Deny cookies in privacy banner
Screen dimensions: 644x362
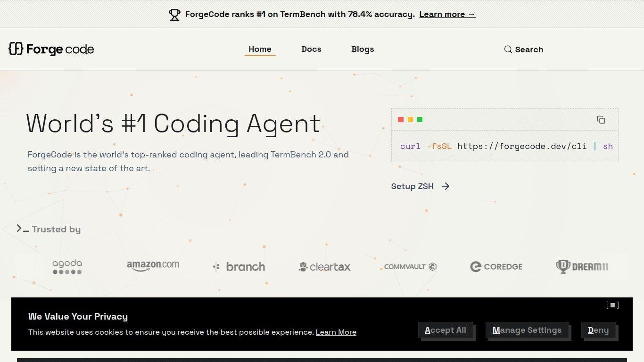coord(598,330)
